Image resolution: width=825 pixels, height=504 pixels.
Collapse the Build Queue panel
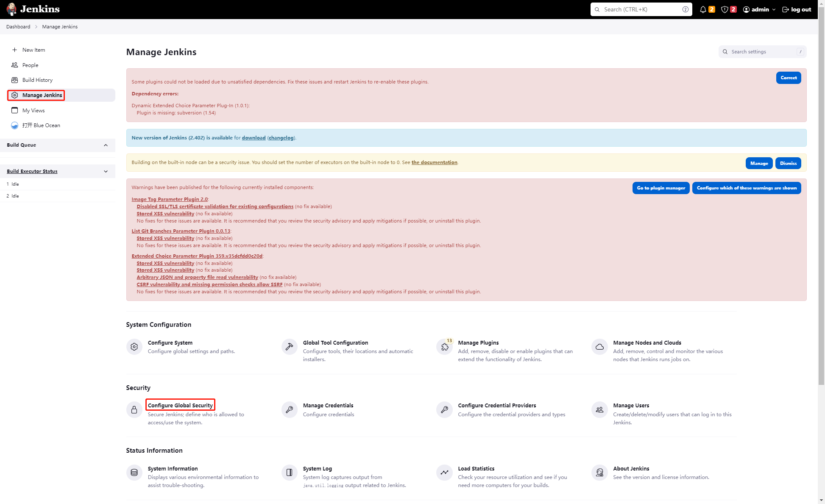106,145
